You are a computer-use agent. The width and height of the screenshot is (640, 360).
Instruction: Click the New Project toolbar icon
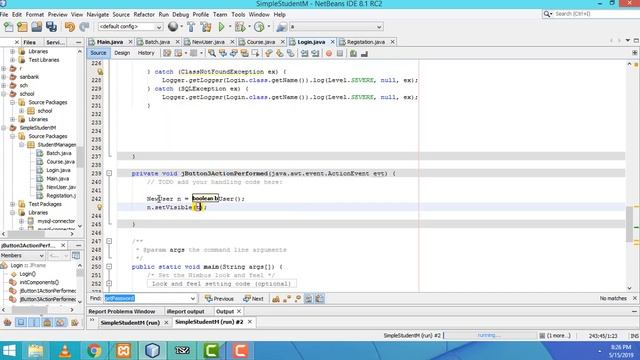(22, 27)
